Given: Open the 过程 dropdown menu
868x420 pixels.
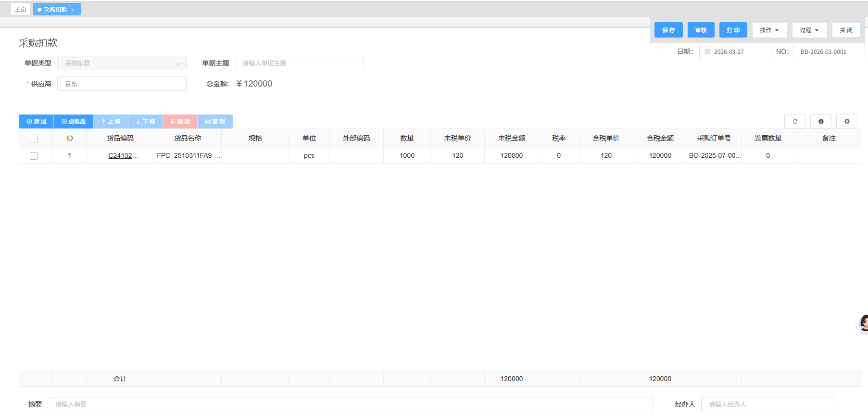Looking at the screenshot, I should pos(809,30).
